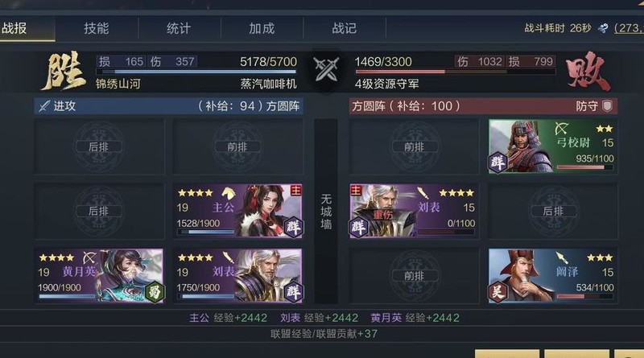Click the bow troop icon on 弓校尉
This screenshot has width=644, height=358.
pos(560,129)
